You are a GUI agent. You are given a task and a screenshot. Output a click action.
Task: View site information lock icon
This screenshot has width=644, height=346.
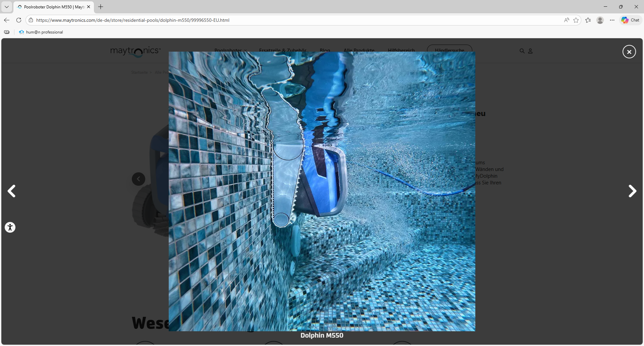pos(31,20)
